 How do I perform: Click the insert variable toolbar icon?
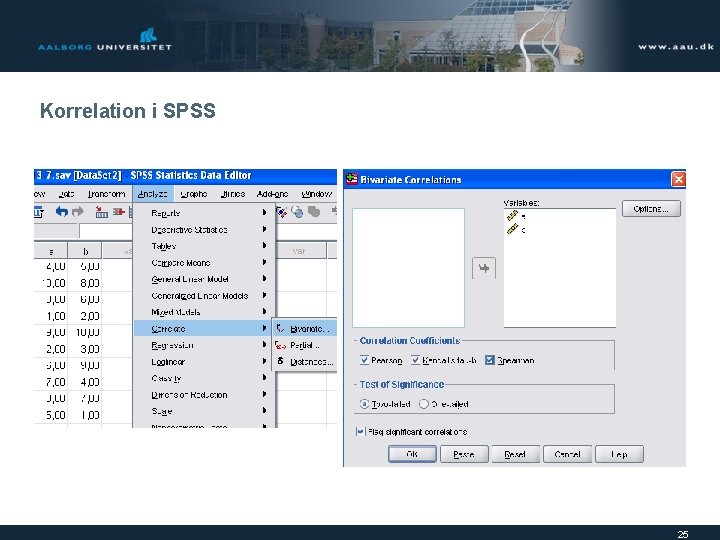(x=119, y=212)
